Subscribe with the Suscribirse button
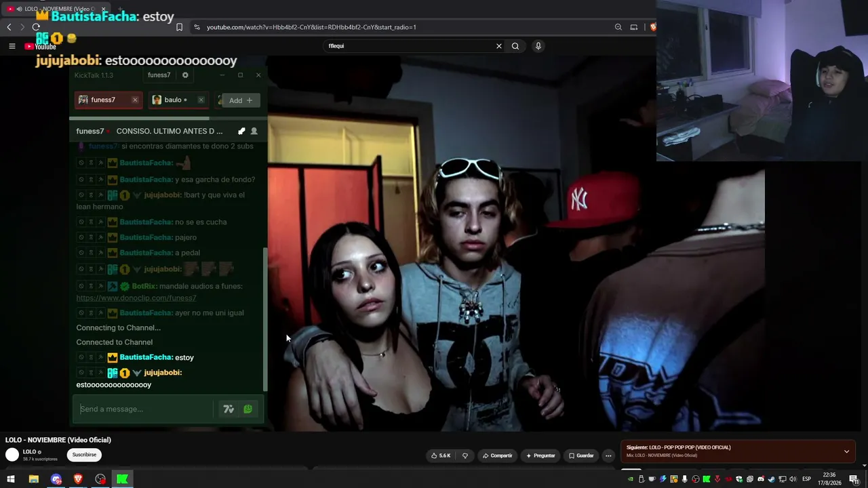The image size is (868, 488). click(x=84, y=455)
